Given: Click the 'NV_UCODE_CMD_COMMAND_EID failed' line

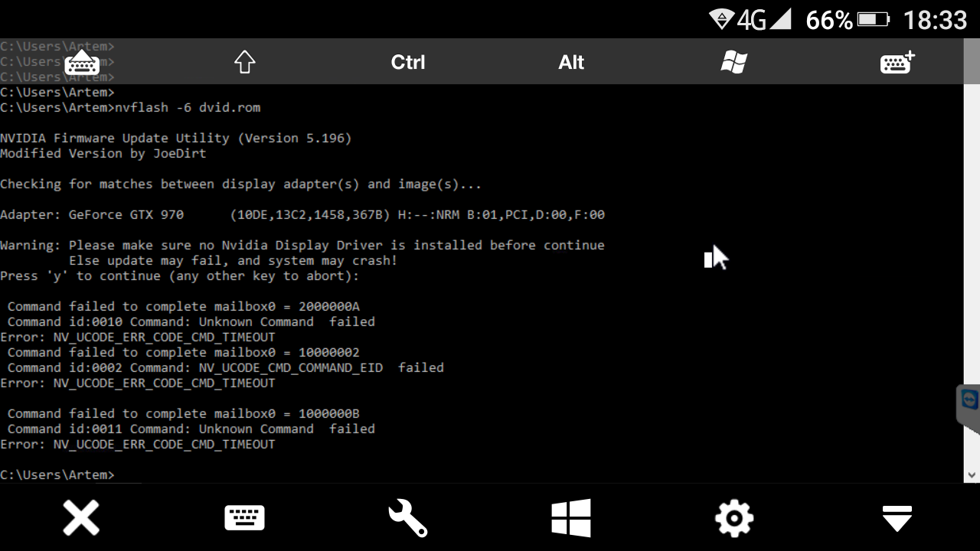Looking at the screenshot, I should (x=226, y=368).
